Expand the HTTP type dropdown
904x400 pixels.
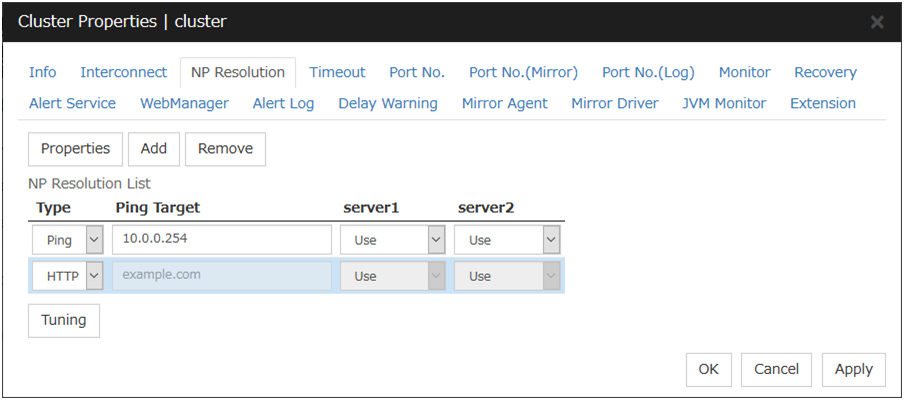tap(67, 276)
